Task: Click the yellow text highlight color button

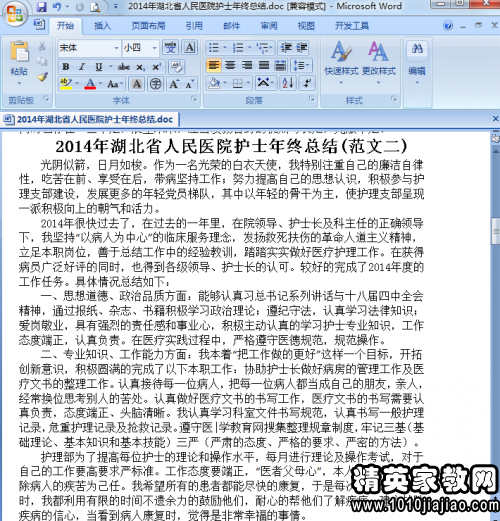Action: click(66, 83)
